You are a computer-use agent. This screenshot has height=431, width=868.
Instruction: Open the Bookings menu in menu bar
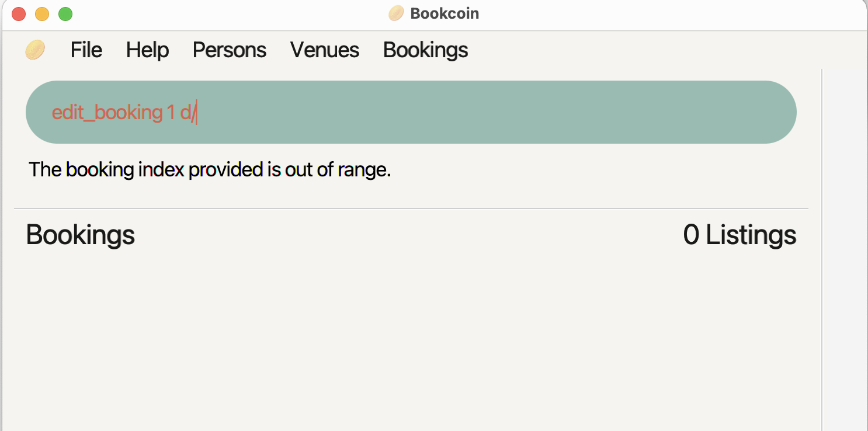coord(425,50)
